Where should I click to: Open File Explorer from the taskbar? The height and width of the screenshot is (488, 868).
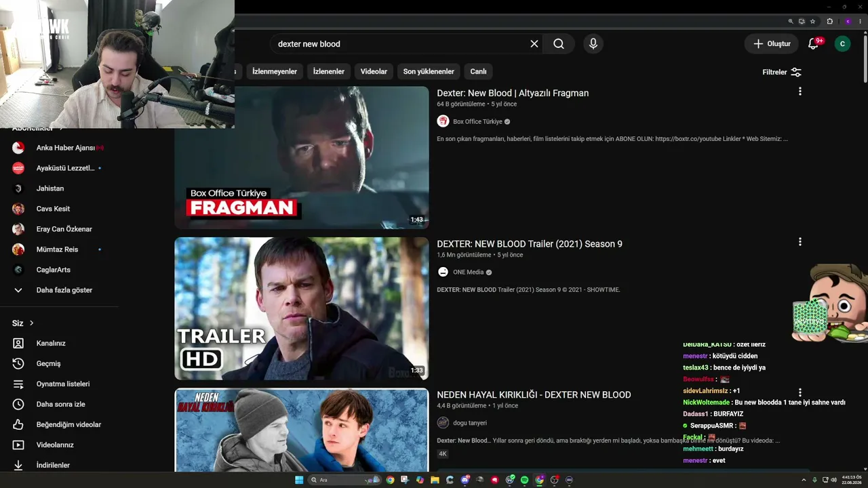(x=435, y=480)
